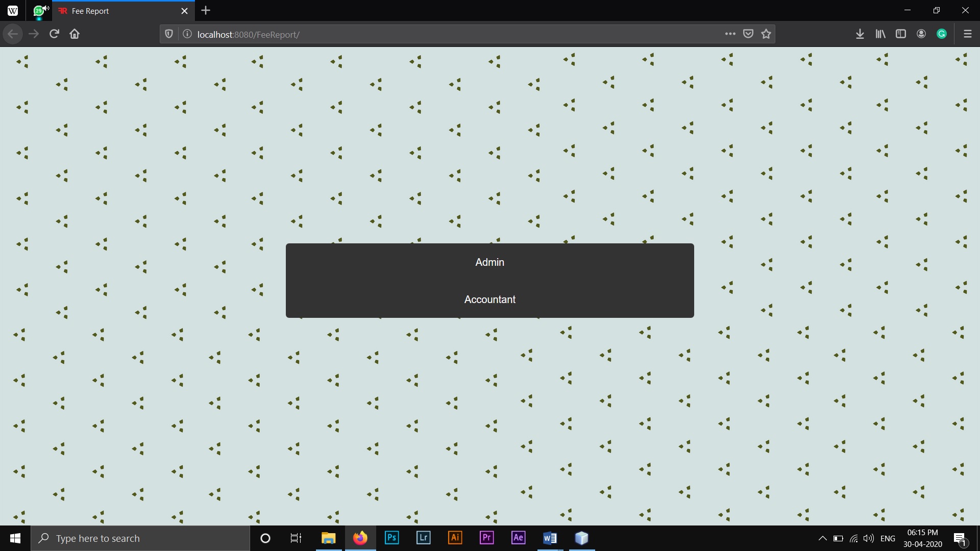Click the site information icon
The height and width of the screenshot is (551, 980).
187,34
